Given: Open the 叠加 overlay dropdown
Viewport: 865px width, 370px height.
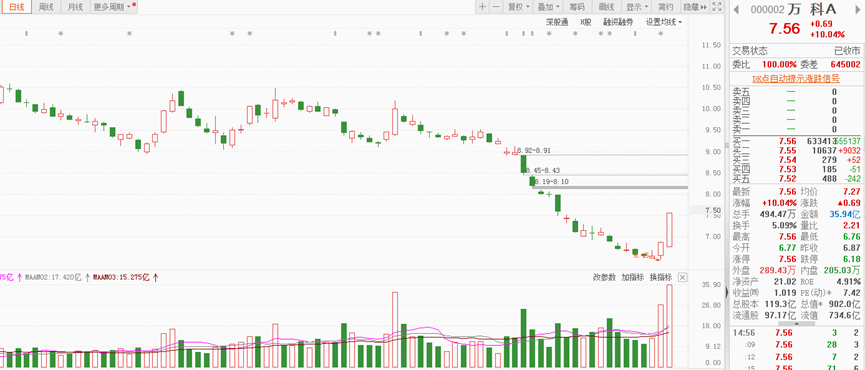Looking at the screenshot, I should click(548, 7).
